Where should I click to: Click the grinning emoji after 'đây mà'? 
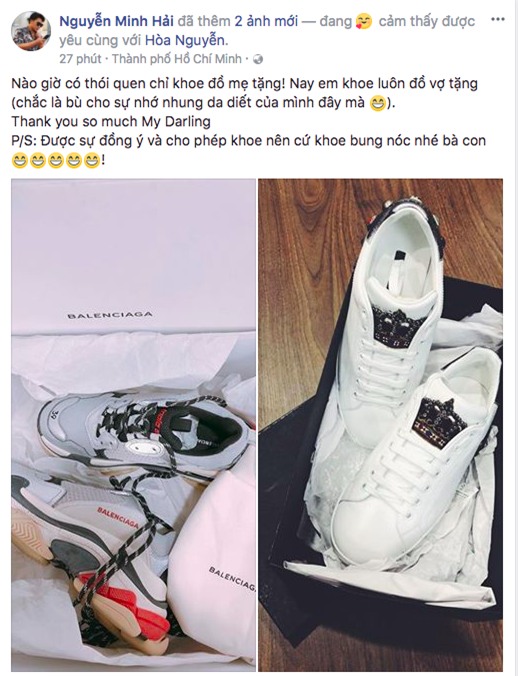click(378, 104)
